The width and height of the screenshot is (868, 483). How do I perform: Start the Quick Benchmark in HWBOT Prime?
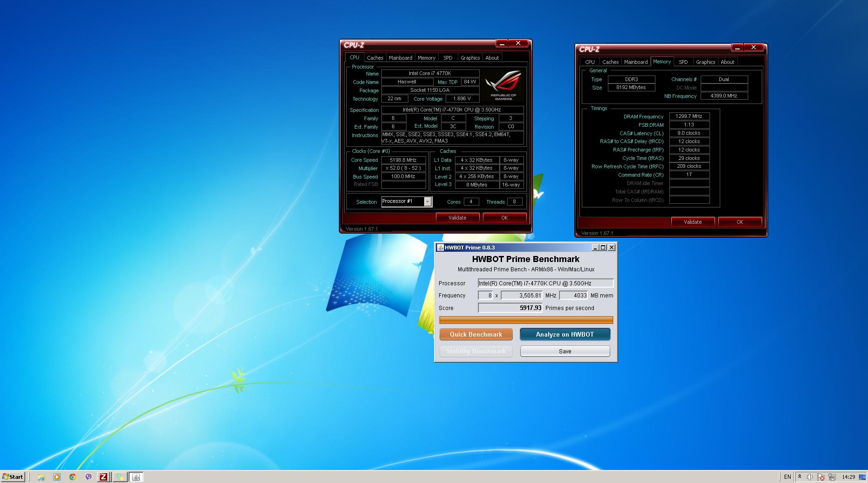[476, 334]
